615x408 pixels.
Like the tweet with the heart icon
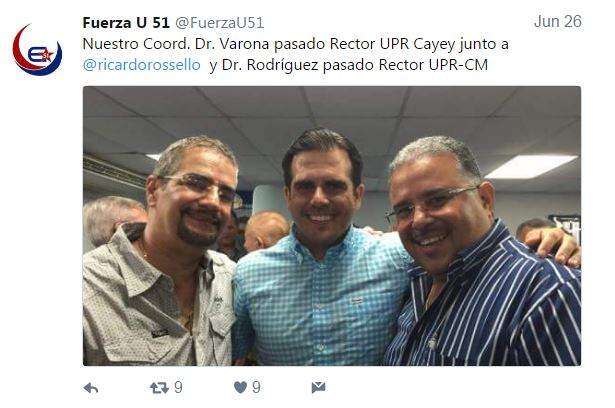pos(240,388)
